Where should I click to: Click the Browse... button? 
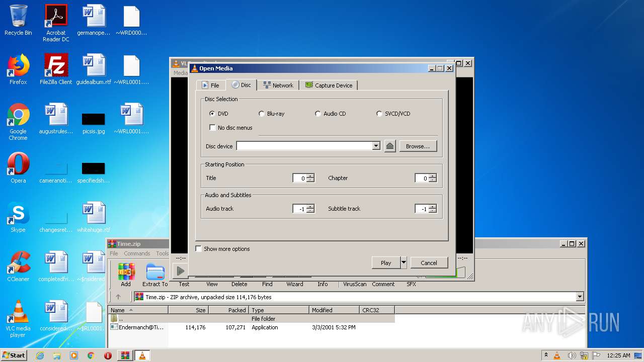(418, 146)
